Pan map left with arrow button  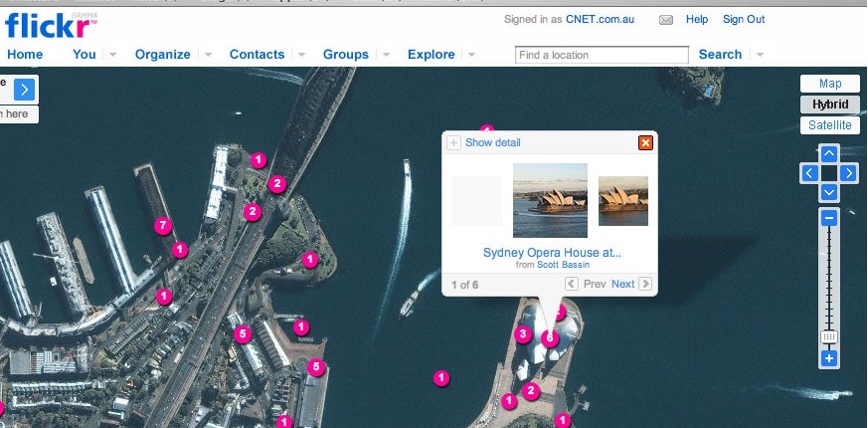tap(809, 174)
